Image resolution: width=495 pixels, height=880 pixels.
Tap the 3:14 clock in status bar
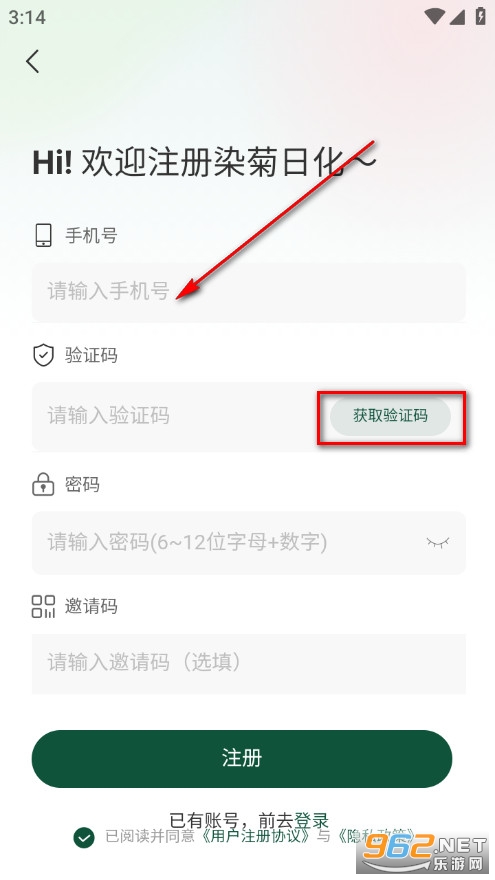26,17
